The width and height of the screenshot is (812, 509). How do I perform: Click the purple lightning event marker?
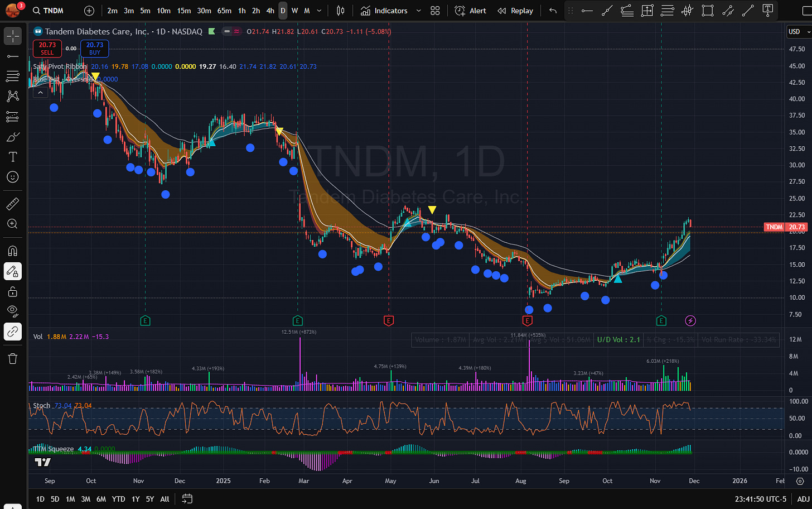(690, 320)
